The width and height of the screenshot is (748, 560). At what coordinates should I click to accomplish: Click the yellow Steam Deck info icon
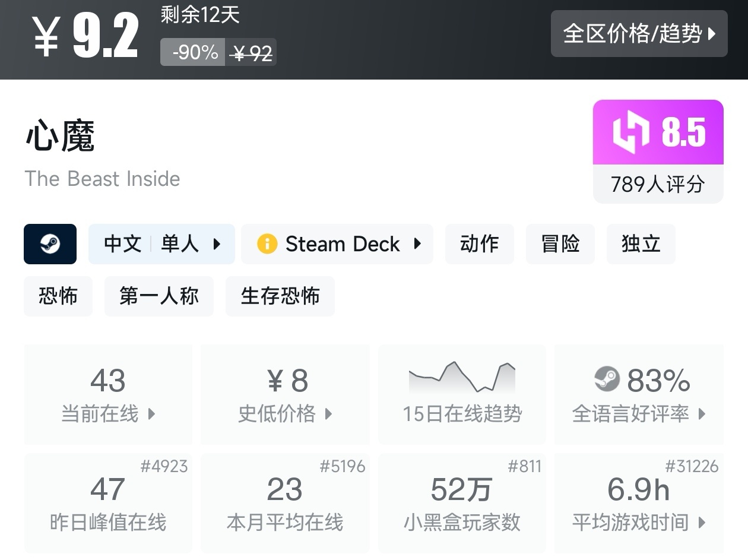coord(267,244)
